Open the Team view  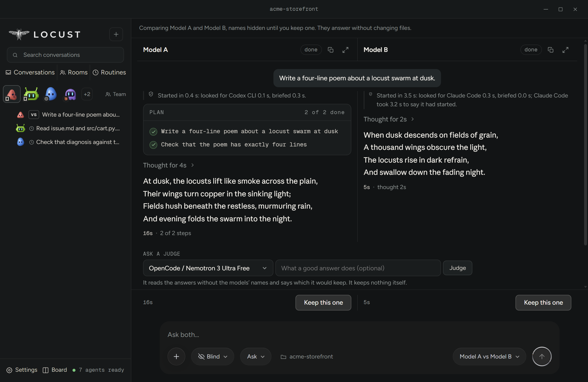116,94
